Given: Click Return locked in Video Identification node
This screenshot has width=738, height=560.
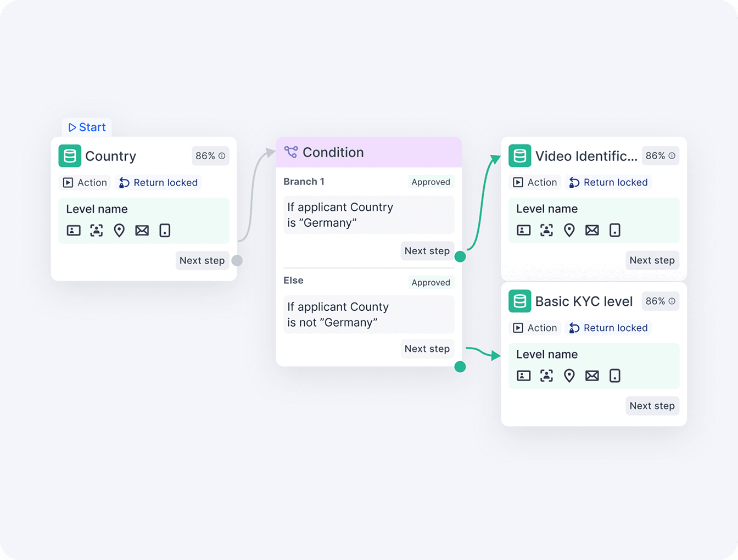Looking at the screenshot, I should [609, 182].
